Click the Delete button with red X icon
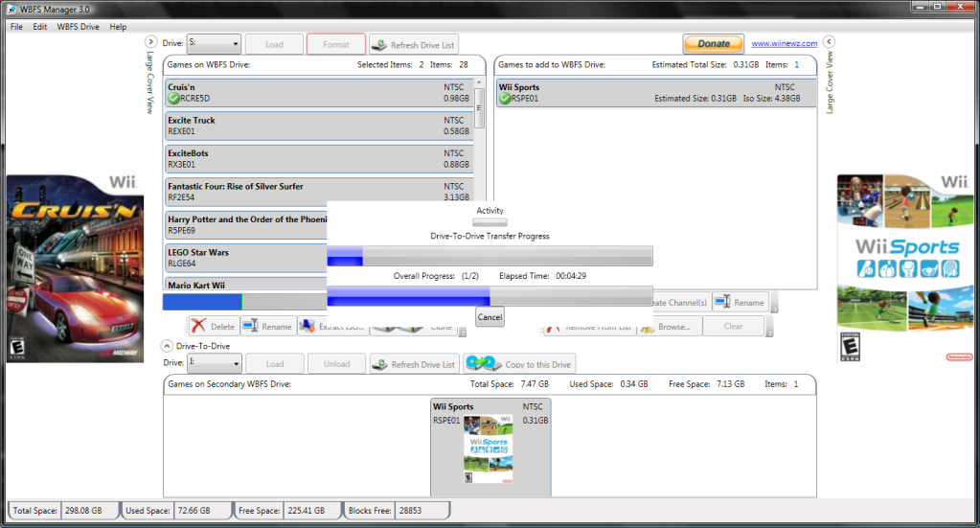Viewport: 980px width, 528px height. [212, 327]
